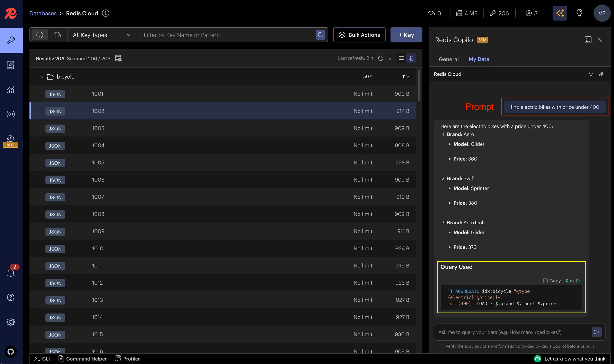Select JSON key 1008
Screen dimensions: 614x364
pyautogui.click(x=222, y=214)
